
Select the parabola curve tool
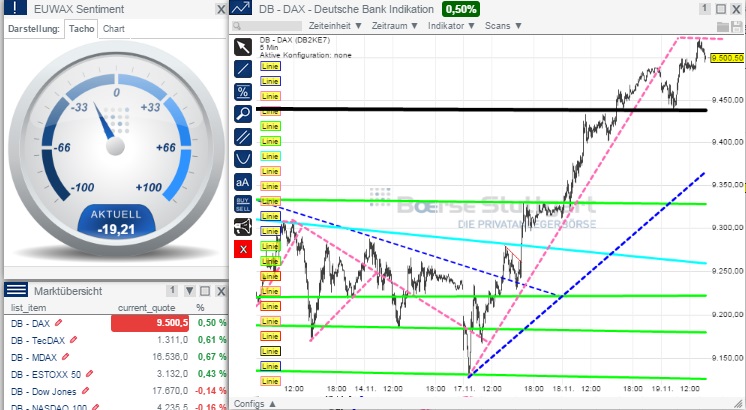243,159
